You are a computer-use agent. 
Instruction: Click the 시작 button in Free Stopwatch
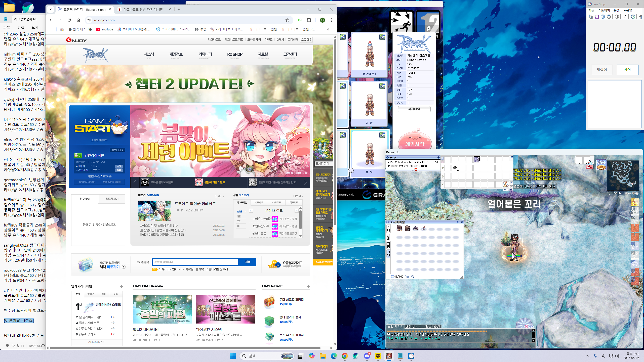coord(627,70)
